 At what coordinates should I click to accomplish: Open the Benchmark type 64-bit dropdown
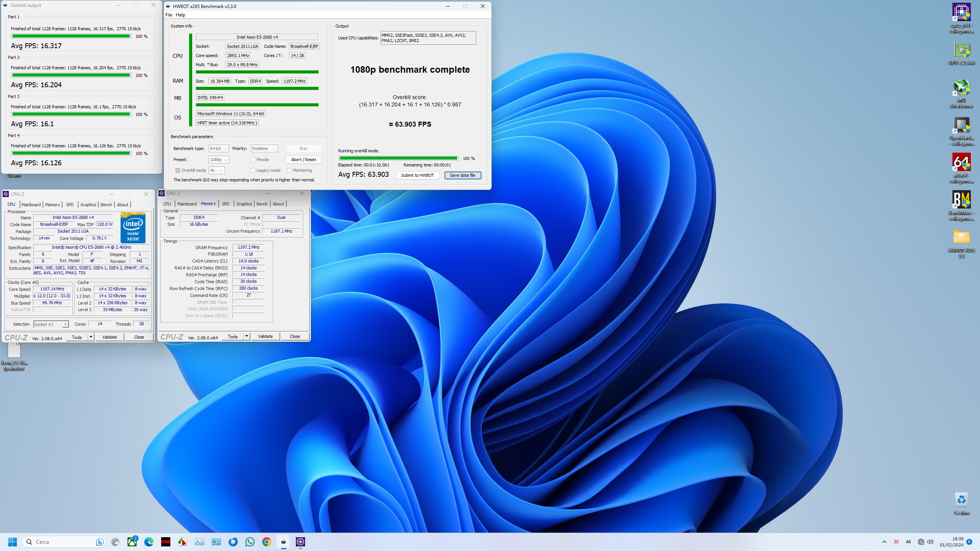pos(219,148)
